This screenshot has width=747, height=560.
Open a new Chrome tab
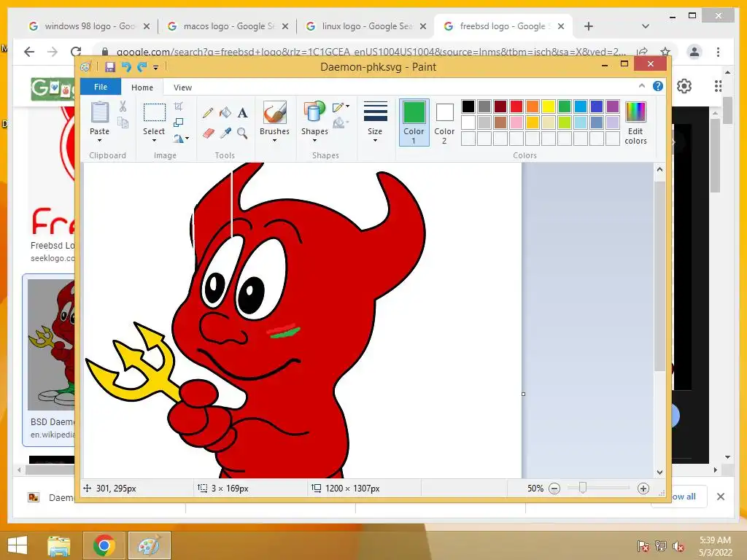(589, 26)
